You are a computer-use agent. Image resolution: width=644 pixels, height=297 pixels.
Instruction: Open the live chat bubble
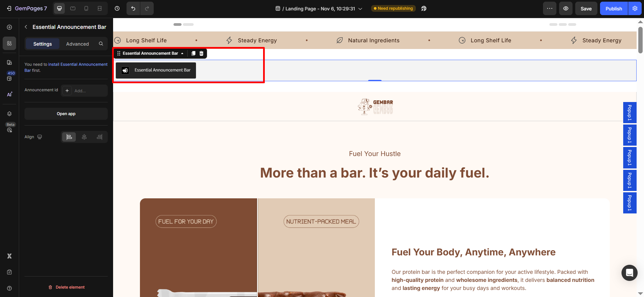point(629,273)
